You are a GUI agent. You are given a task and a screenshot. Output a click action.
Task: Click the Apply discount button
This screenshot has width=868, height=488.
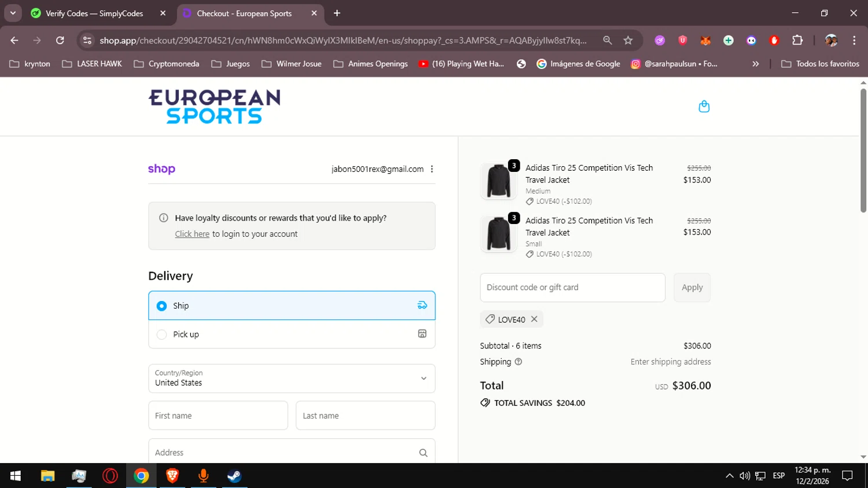[692, 287]
